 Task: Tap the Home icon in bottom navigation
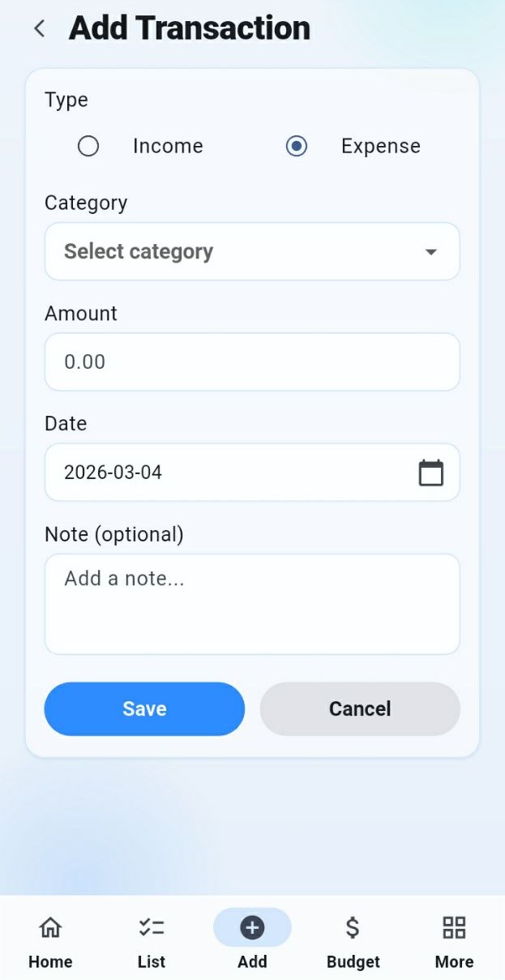tap(50, 927)
